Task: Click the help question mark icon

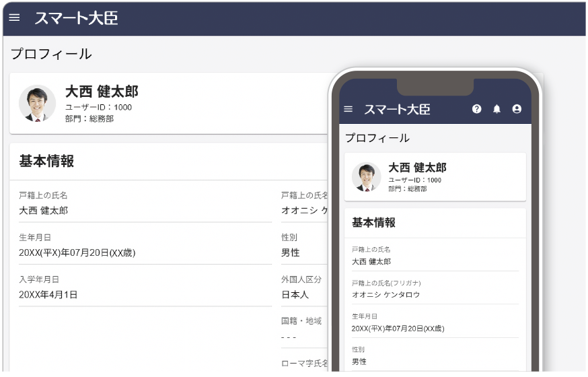Action: pyautogui.click(x=477, y=109)
